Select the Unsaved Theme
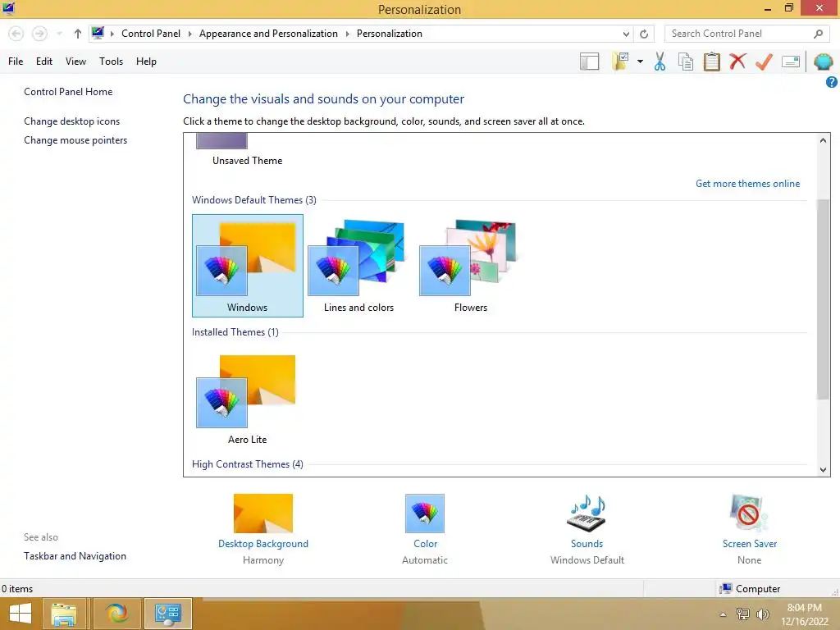Screen dimensions: 840x630 click(247, 151)
